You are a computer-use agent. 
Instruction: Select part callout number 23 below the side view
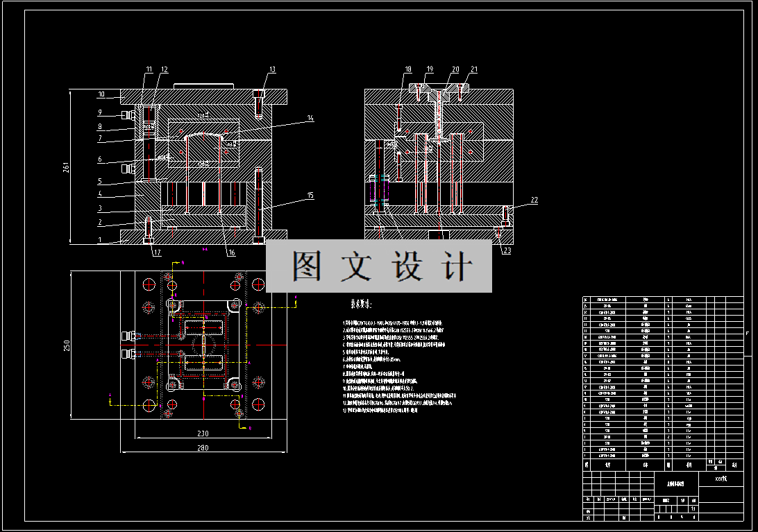click(x=507, y=251)
